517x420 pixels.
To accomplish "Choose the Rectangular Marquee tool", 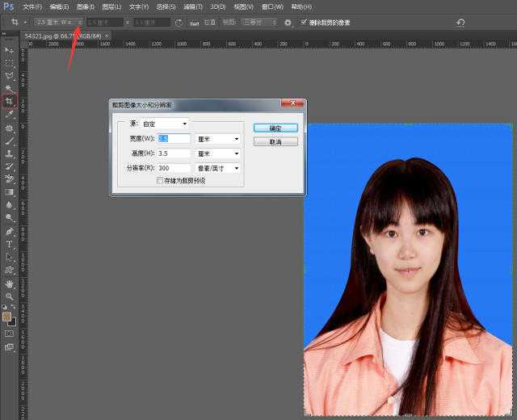I will coord(9,63).
